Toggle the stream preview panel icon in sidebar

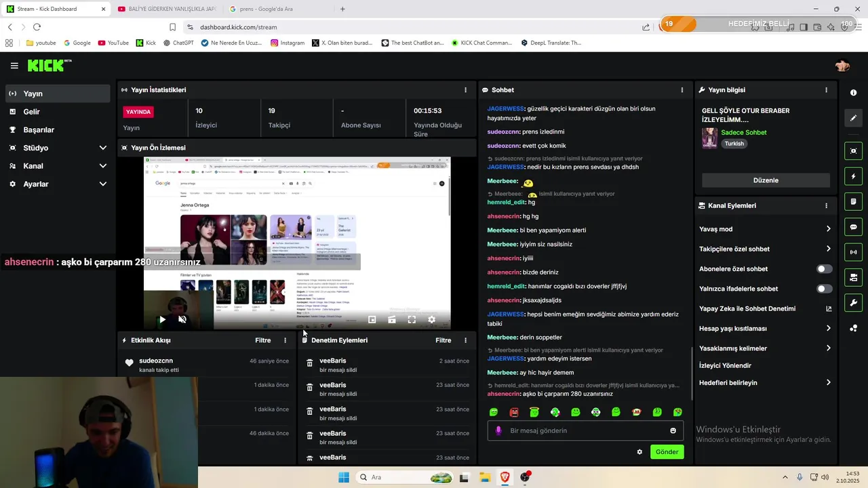click(853, 150)
